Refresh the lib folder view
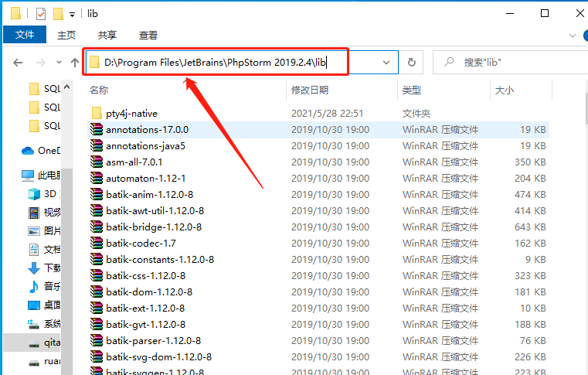Image resolution: width=588 pixels, height=375 pixels. [x=411, y=62]
